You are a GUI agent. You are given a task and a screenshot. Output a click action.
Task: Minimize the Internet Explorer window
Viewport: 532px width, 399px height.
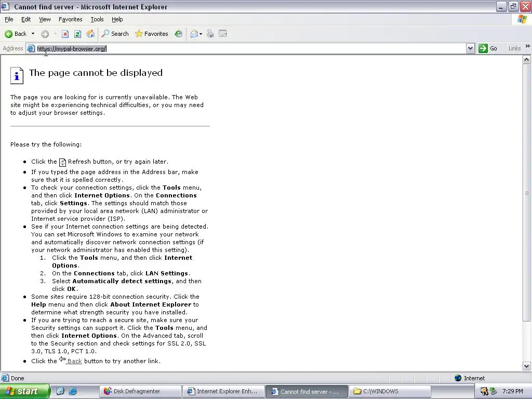click(501, 6)
